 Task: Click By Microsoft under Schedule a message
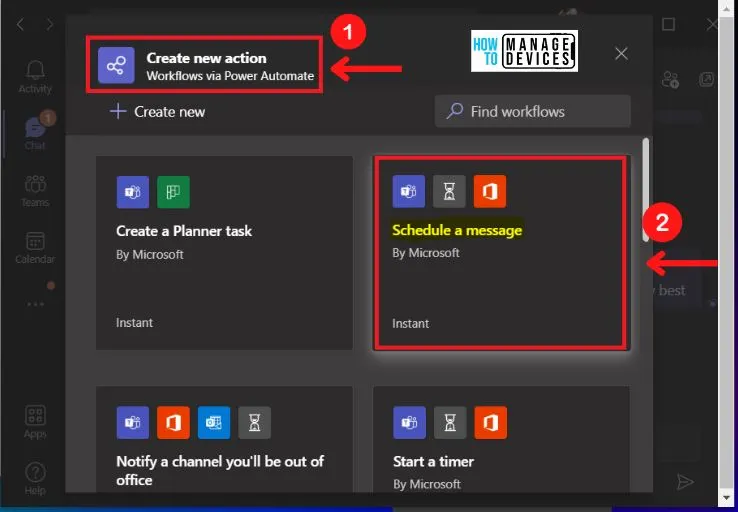point(426,253)
